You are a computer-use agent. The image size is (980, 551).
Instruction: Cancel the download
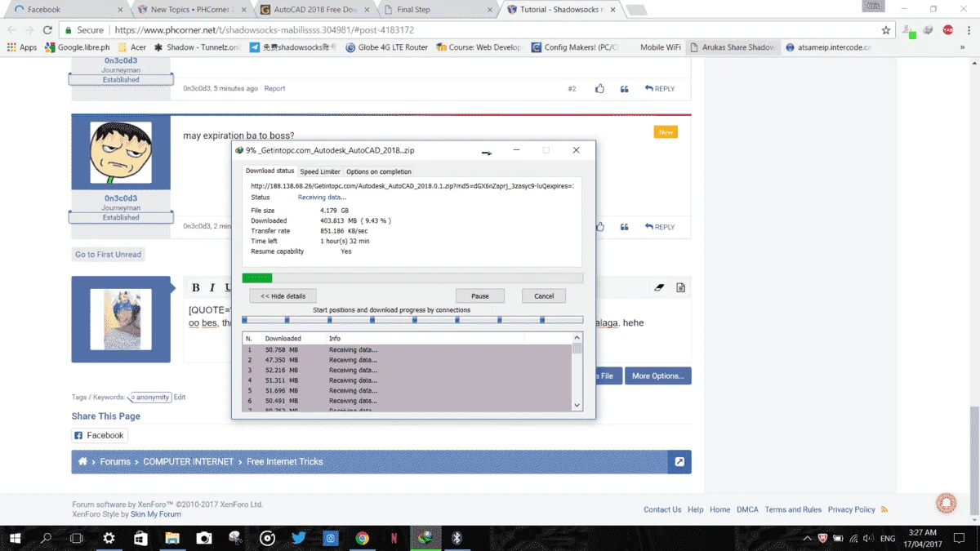544,296
